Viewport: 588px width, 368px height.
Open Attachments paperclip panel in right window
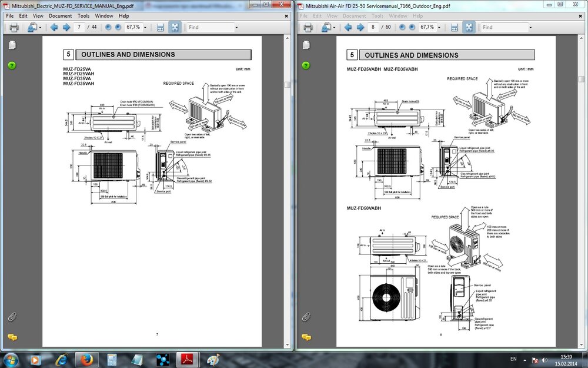[306, 317]
